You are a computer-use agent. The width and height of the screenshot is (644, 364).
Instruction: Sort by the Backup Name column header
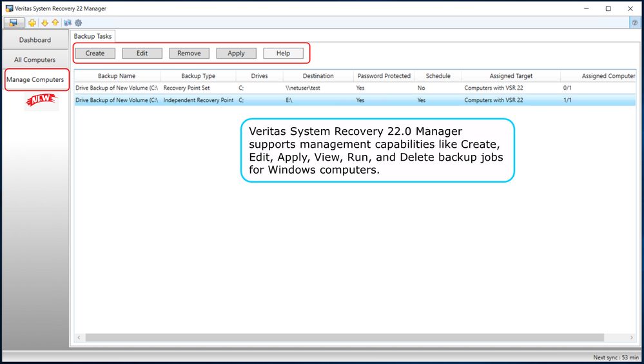(117, 76)
